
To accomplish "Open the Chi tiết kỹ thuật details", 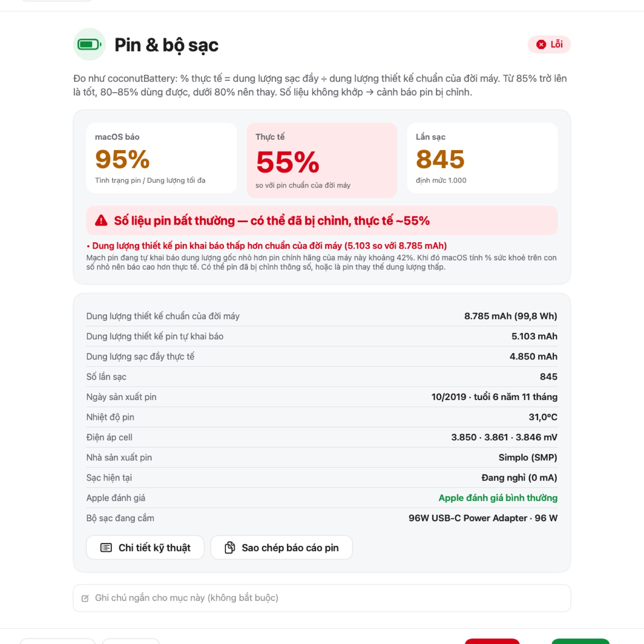I will click(x=145, y=547).
